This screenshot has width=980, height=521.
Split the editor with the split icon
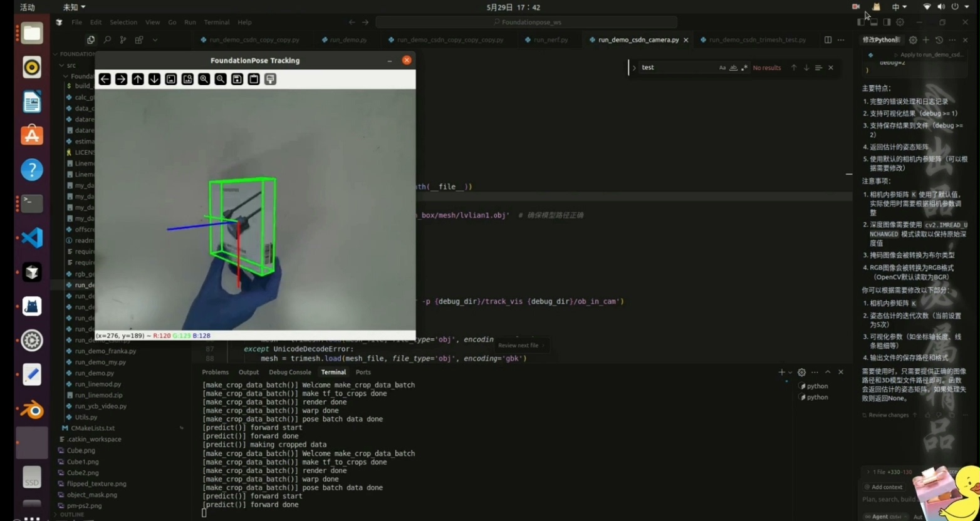click(x=828, y=40)
